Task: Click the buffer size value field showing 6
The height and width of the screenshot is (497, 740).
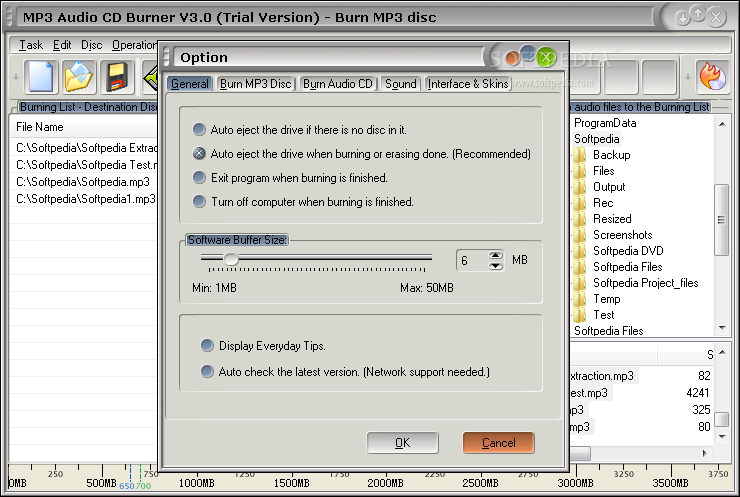Action: point(472,261)
